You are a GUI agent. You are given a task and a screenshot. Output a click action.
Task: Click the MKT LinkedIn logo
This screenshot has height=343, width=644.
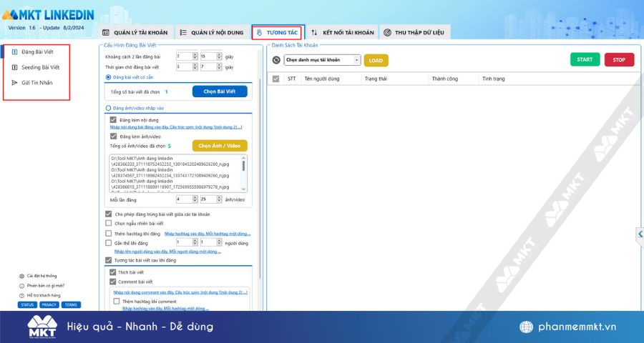(48, 15)
